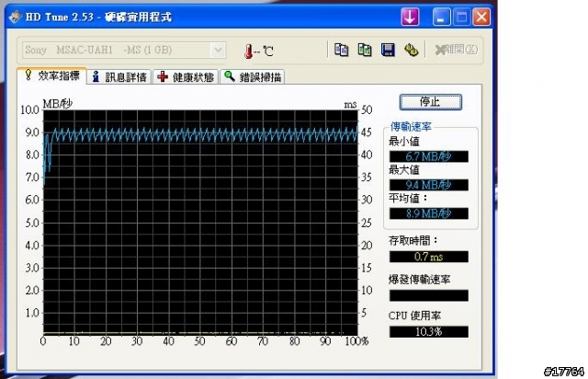Click the empty burst rate field
The width and height of the screenshot is (588, 379).
(429, 295)
